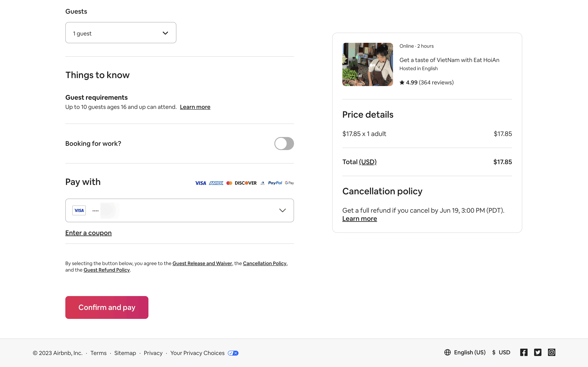
Task: Click the PayPal logo beside Pay with
Action: (275, 183)
